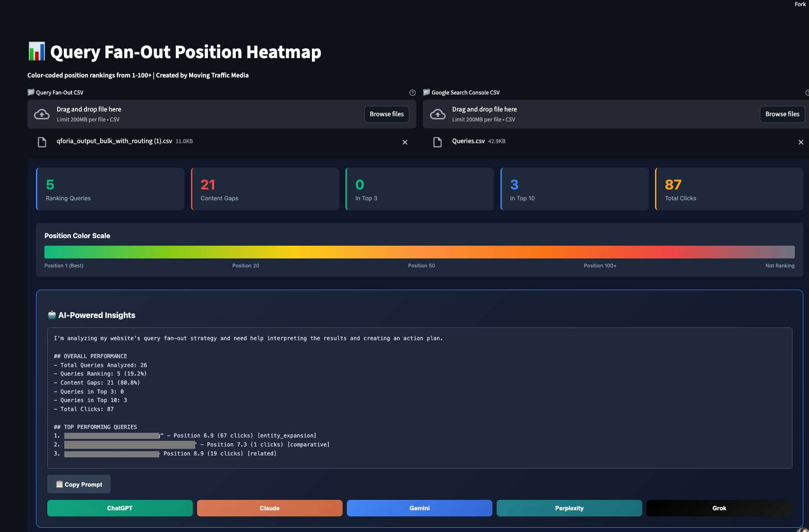Click the Position 50 scale label
Screen dimensions: 809x532
coord(422,266)
